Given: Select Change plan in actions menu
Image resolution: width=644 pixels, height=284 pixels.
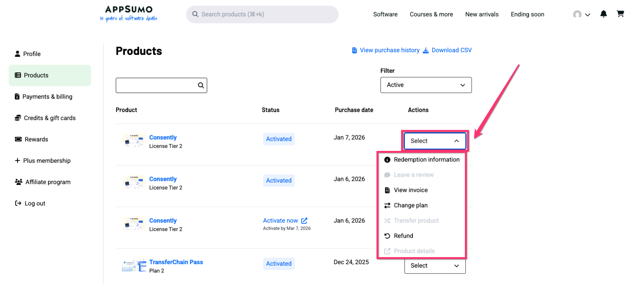Looking at the screenshot, I should tap(410, 205).
